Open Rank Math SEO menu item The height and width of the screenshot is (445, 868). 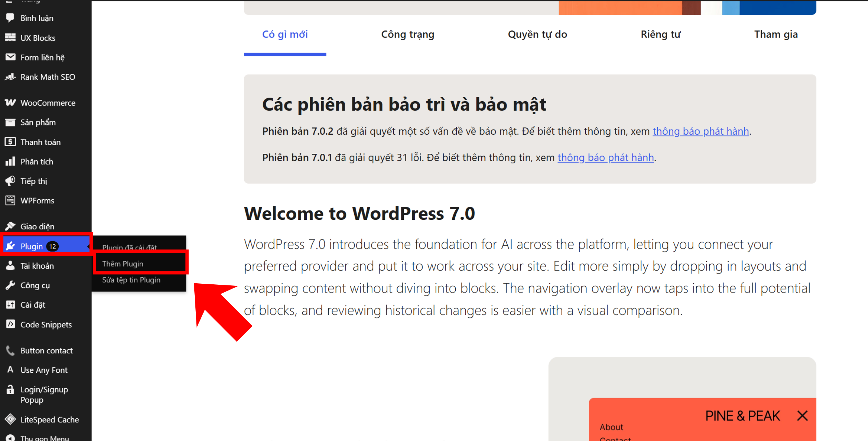tap(46, 77)
